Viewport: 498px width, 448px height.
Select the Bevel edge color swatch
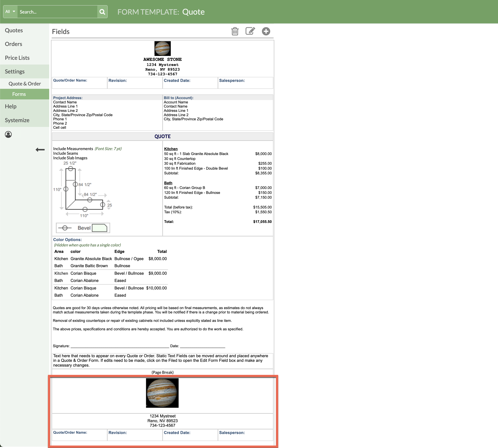coord(99,228)
